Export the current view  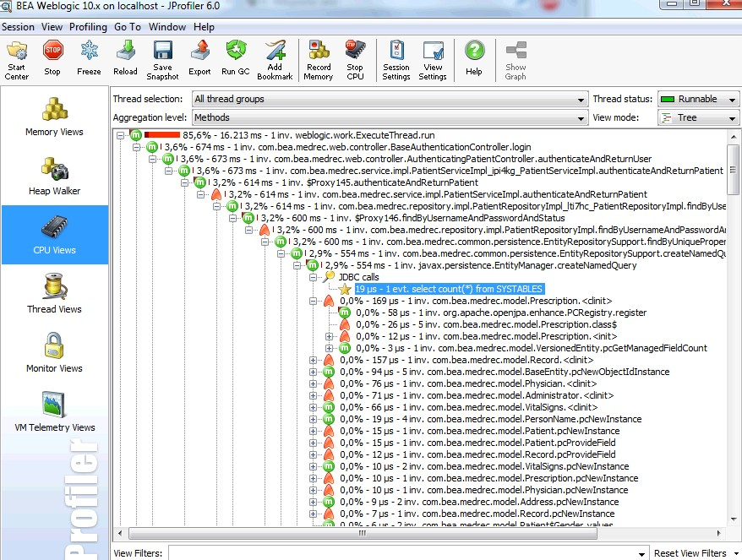[x=199, y=58]
